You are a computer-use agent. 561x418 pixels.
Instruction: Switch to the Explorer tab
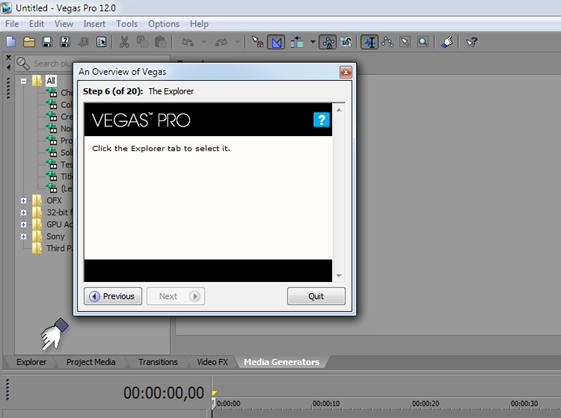(x=31, y=362)
